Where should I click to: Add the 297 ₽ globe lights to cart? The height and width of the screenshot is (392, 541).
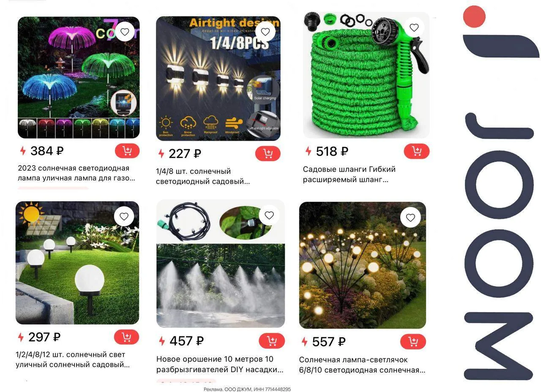coord(126,337)
